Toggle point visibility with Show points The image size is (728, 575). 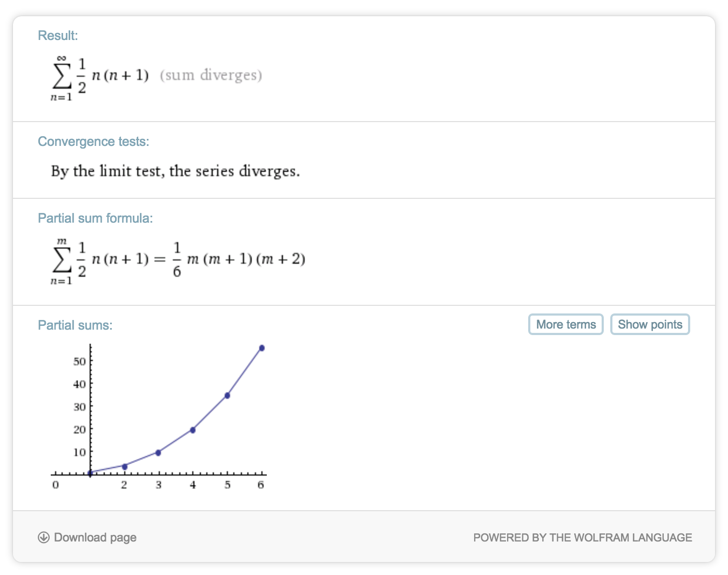pos(650,324)
